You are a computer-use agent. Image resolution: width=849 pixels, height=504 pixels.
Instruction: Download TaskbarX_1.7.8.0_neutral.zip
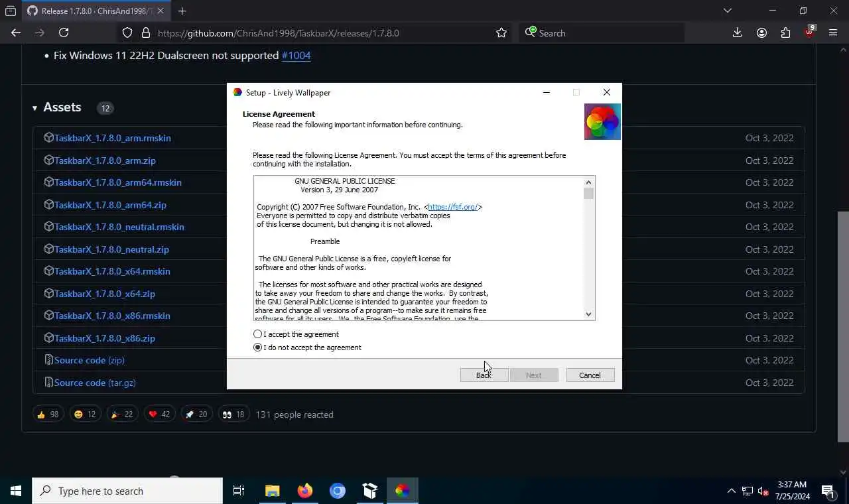coord(111,249)
